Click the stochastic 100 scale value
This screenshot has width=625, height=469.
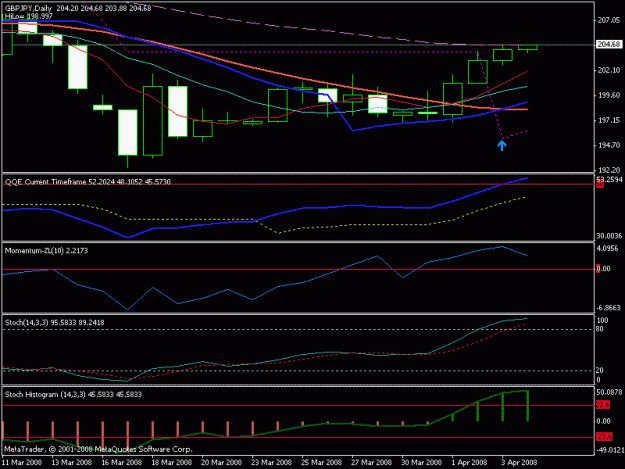pos(602,320)
